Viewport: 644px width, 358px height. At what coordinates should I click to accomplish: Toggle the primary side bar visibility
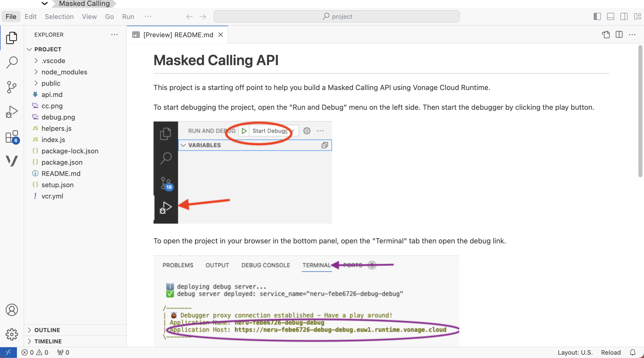[597, 17]
